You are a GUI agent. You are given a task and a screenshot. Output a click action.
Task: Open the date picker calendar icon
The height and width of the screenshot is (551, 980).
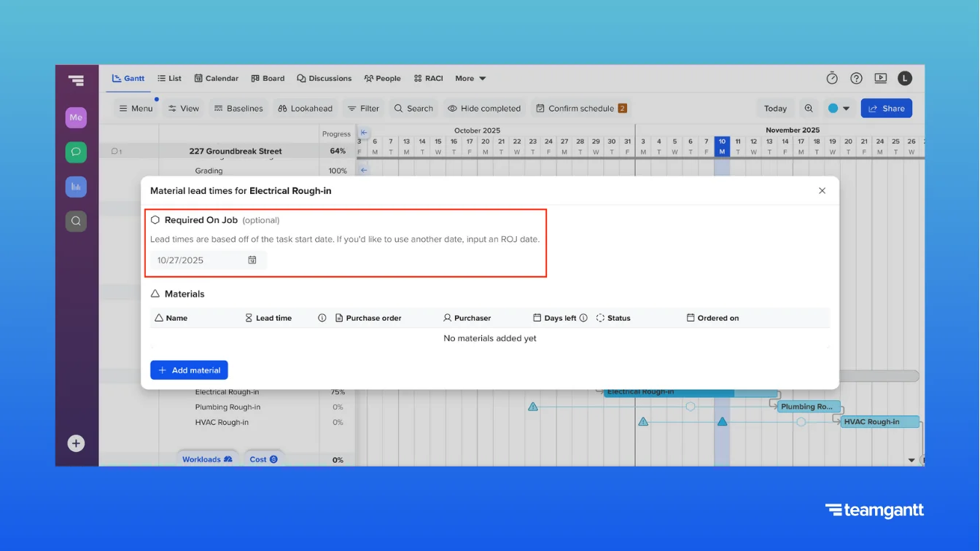point(252,260)
